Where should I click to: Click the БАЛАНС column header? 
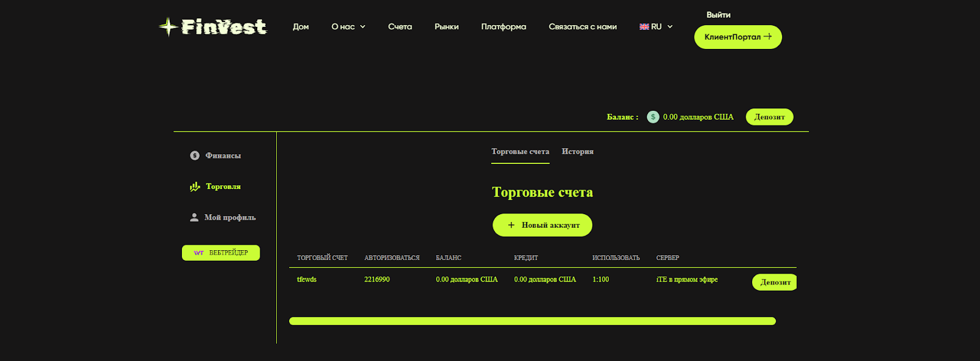pos(448,258)
